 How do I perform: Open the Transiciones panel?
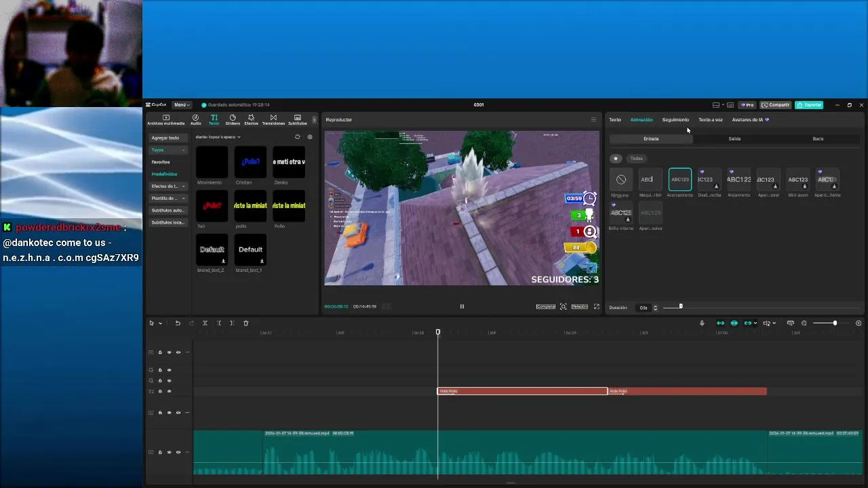pos(273,120)
